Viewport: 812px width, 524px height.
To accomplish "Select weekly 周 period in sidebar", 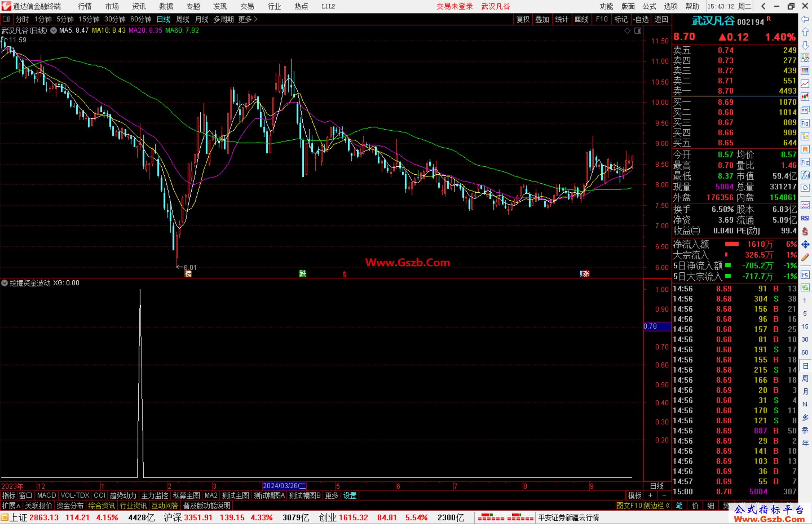I will pyautogui.click(x=805, y=378).
